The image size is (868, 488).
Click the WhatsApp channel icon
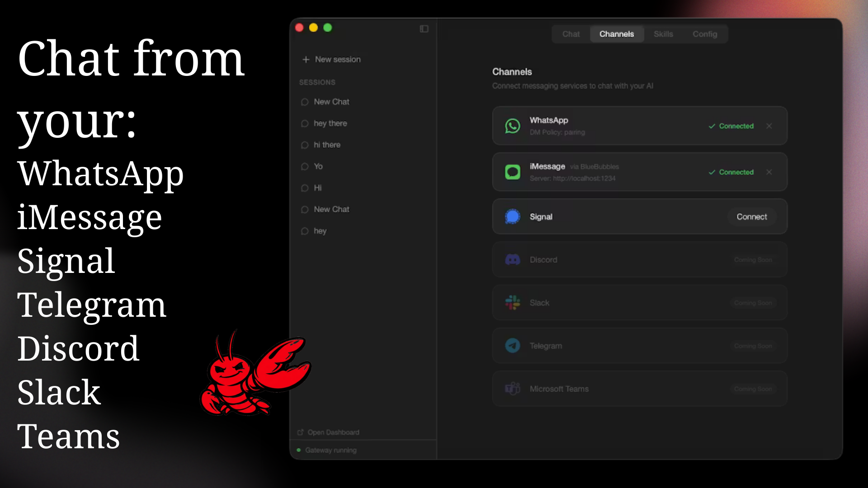click(x=512, y=126)
